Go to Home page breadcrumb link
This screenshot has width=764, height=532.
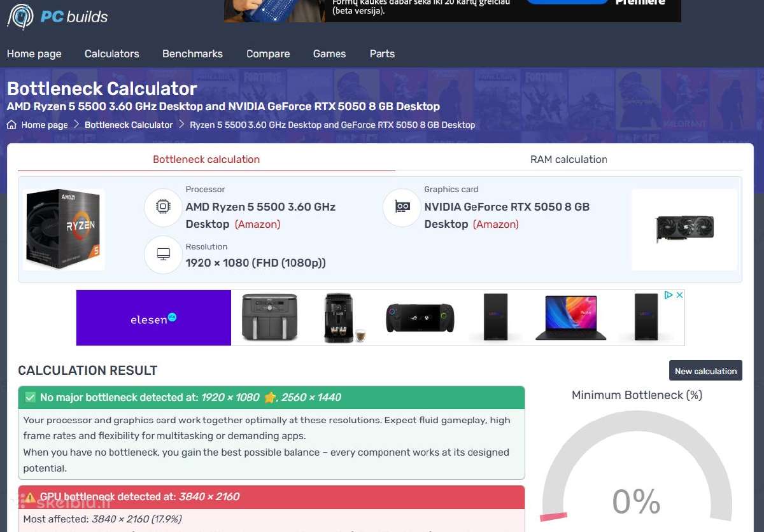point(44,125)
